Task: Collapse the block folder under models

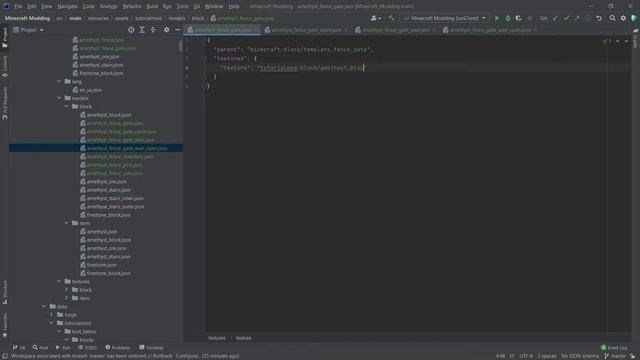Action: click(x=67, y=107)
